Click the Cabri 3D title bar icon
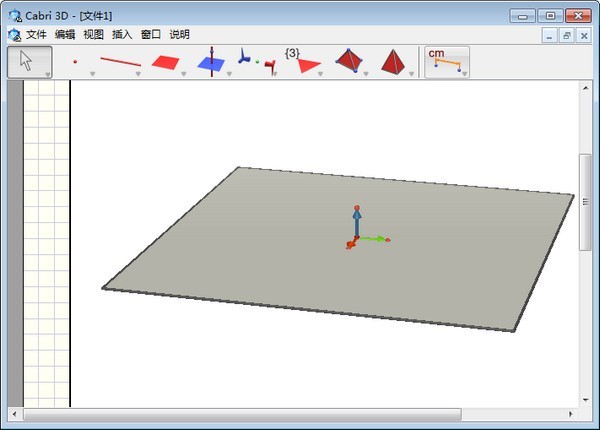Screen dimensions: 600x430 (x=15, y=16)
